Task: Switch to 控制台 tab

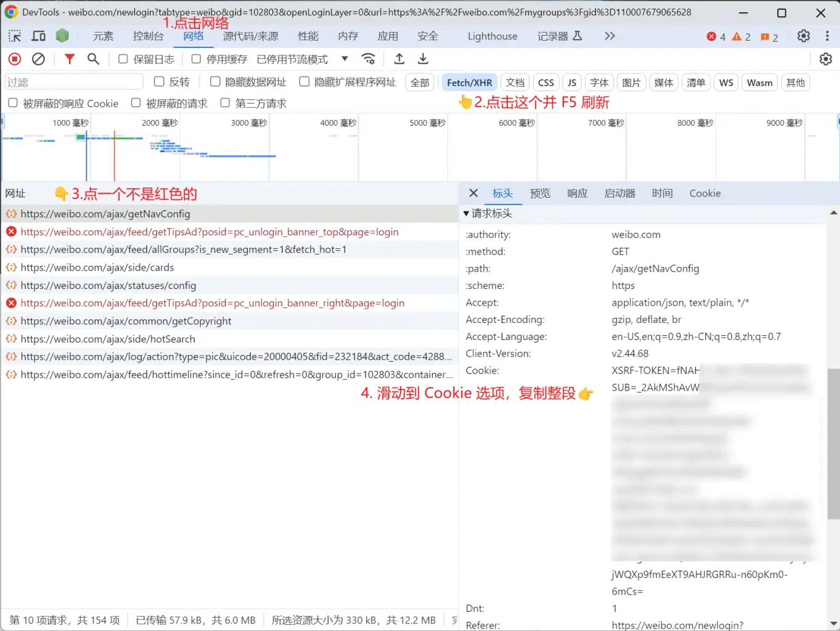Action: point(148,36)
